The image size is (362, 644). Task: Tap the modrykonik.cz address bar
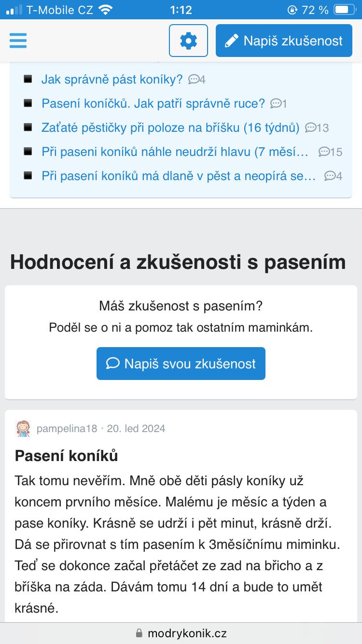181,633
